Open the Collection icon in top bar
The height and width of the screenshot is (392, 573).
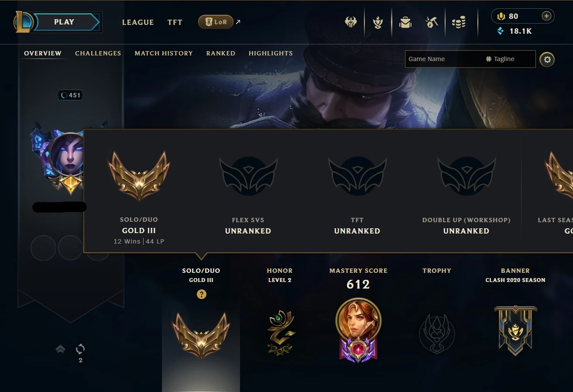378,22
